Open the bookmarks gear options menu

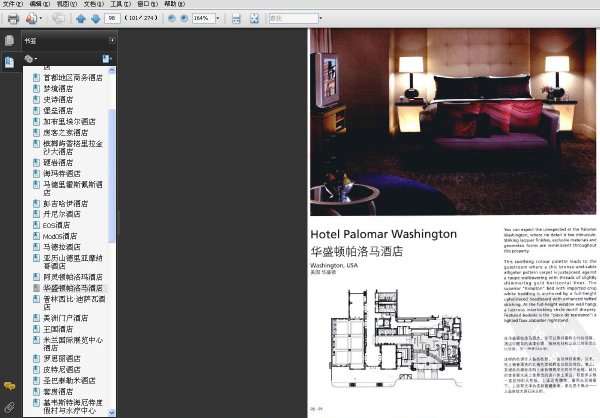tap(30, 59)
